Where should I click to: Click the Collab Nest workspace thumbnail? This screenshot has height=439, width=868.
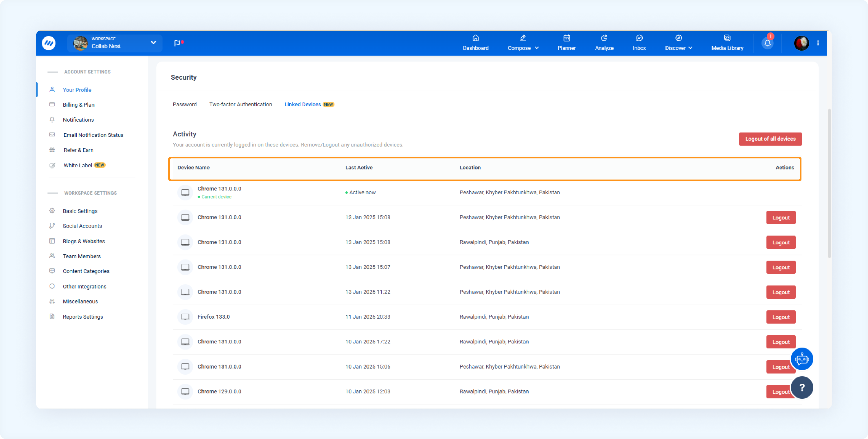80,43
